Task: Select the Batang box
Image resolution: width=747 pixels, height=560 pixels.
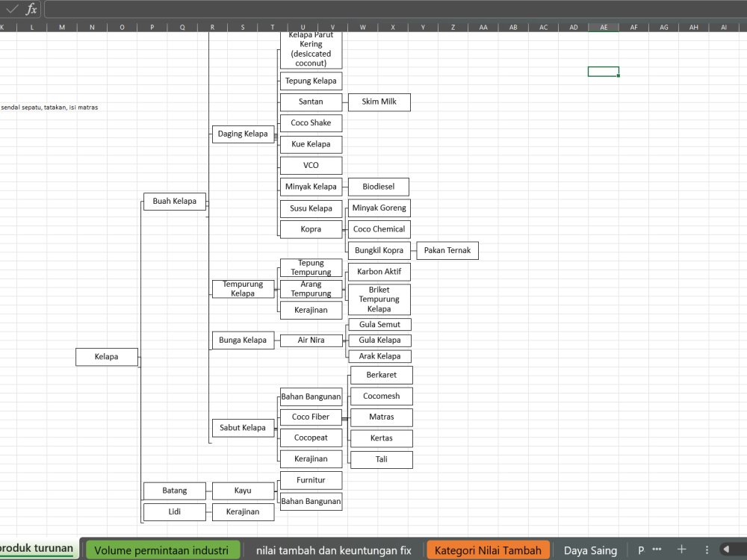Action: click(x=174, y=491)
